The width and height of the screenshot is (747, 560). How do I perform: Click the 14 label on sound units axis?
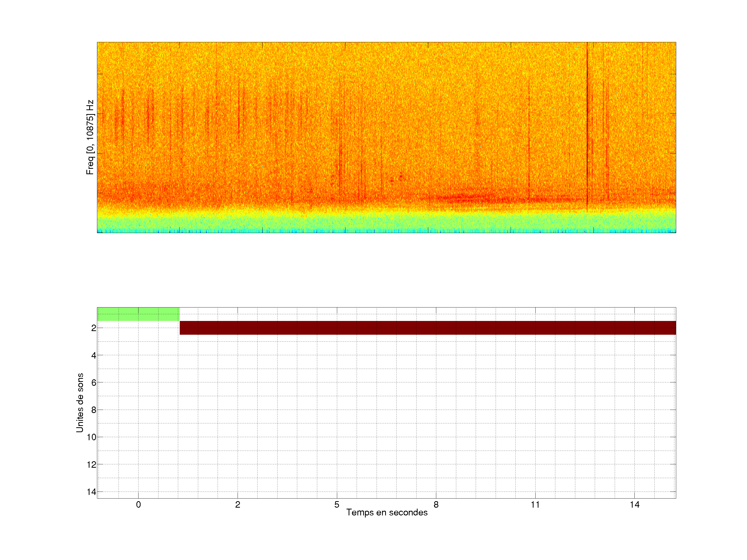click(x=92, y=492)
